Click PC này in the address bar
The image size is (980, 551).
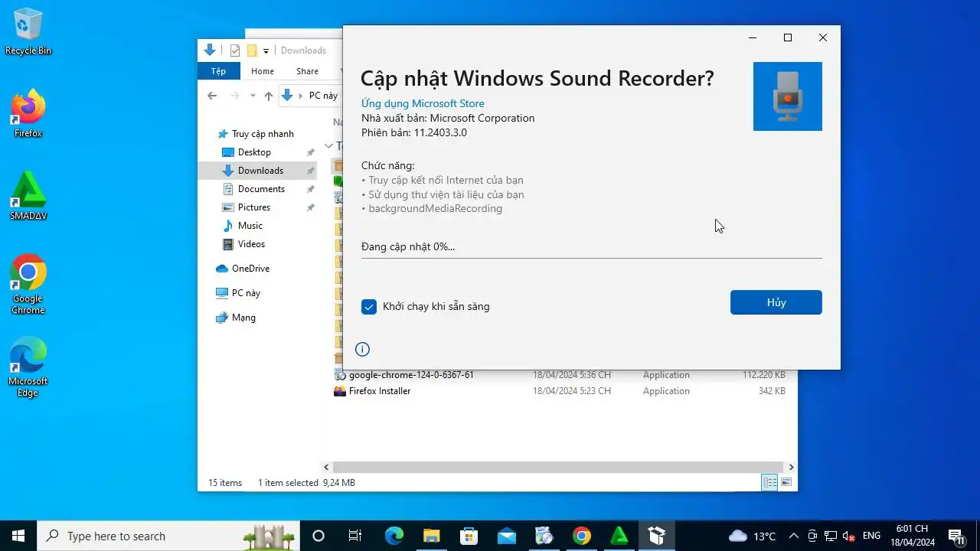[x=323, y=96]
